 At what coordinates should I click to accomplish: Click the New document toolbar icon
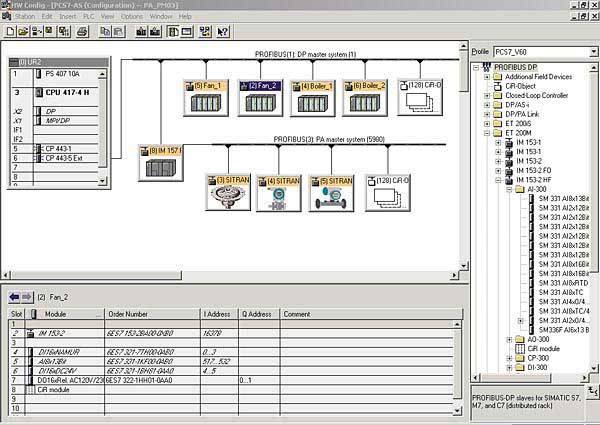click(x=8, y=32)
